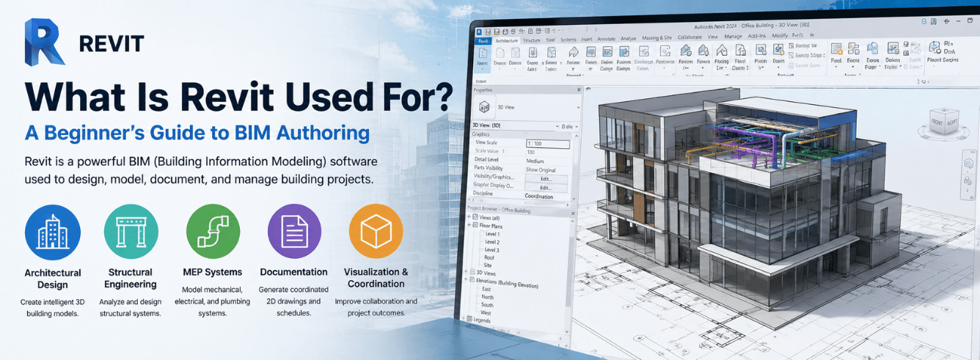Select the Insert ribbon tab
The image size is (980, 360).
tap(587, 40)
